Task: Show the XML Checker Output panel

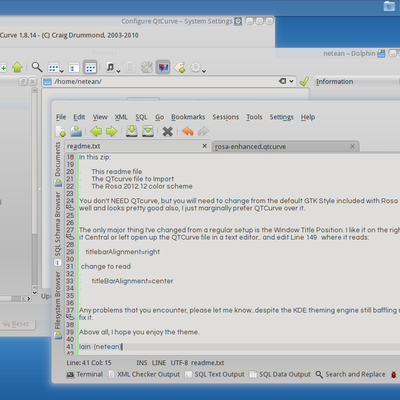Action: 144,374
